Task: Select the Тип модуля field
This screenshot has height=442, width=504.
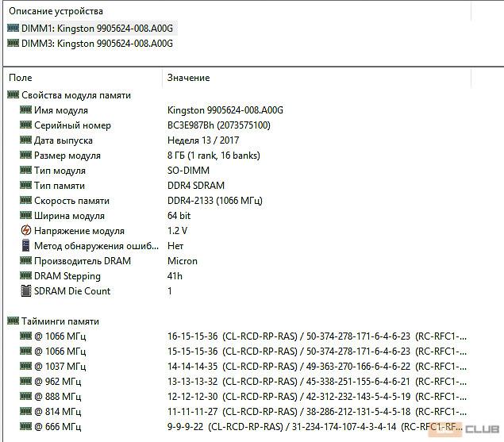Action: click(60, 171)
